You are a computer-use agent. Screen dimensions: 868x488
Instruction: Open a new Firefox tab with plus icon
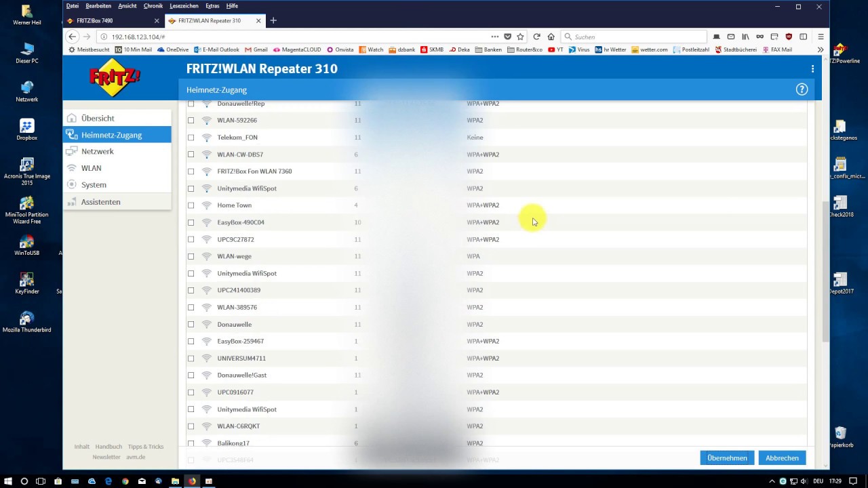click(x=273, y=20)
